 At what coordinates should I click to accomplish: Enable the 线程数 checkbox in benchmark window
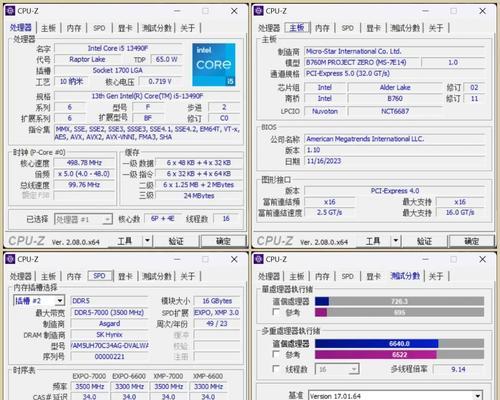point(276,369)
